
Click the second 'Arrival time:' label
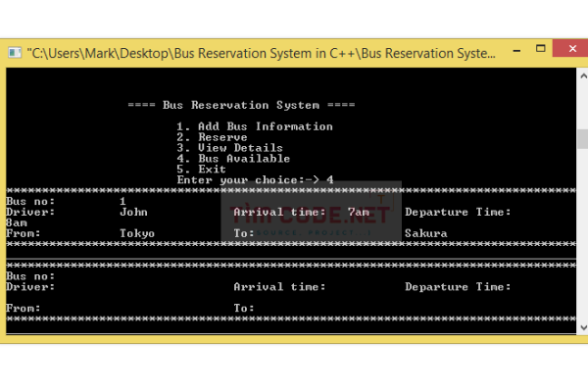[279, 287]
